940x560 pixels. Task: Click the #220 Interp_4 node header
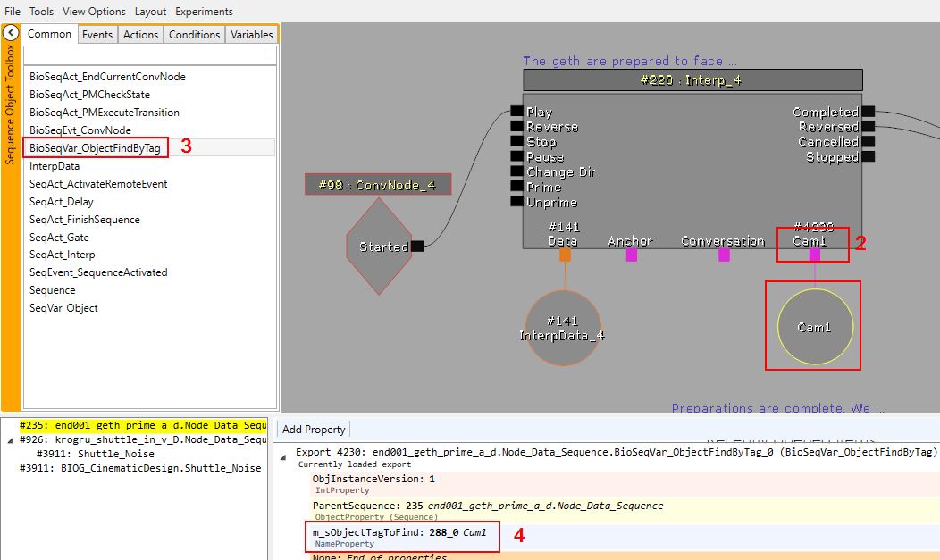692,79
